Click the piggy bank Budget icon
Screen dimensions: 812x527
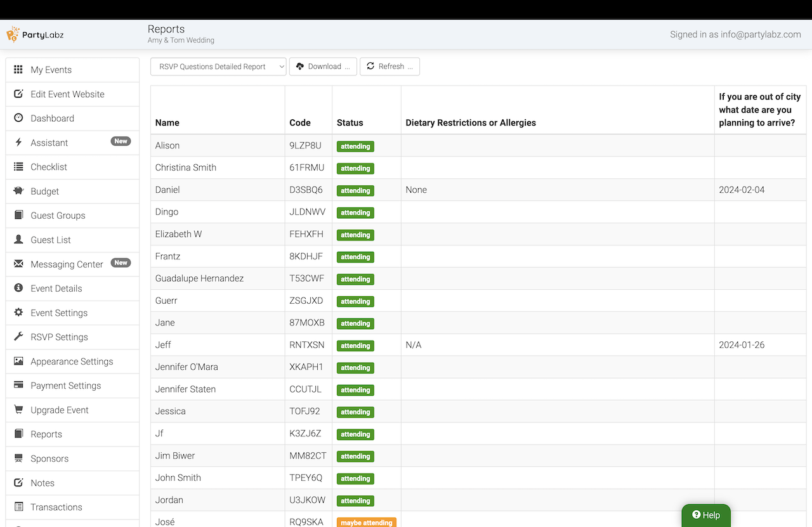coord(18,191)
